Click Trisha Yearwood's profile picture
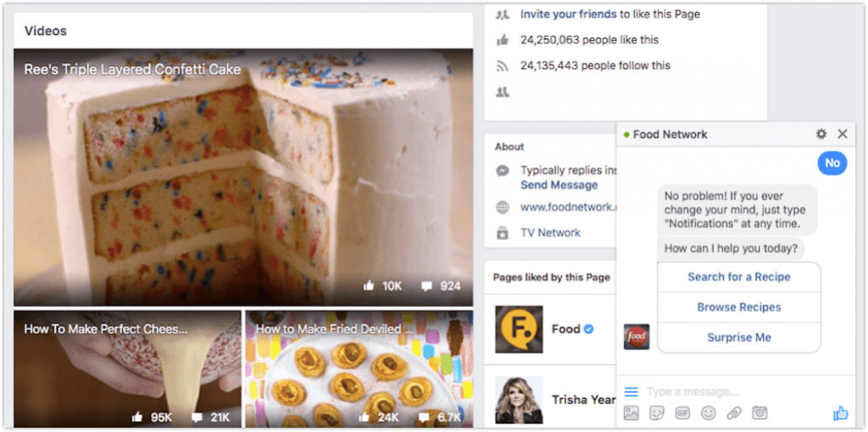This screenshot has width=868, height=432. pyautogui.click(x=518, y=400)
